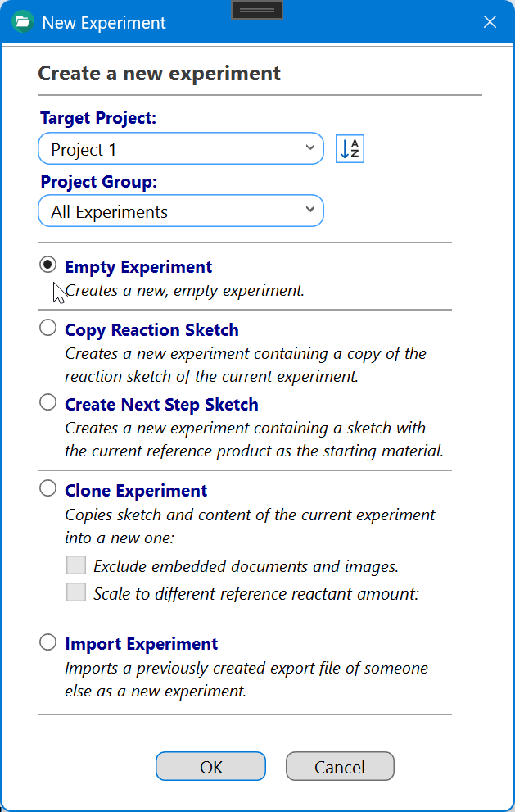Select the Empty Experiment radio option
Screen dimensions: 515x812
pyautogui.click(x=48, y=265)
